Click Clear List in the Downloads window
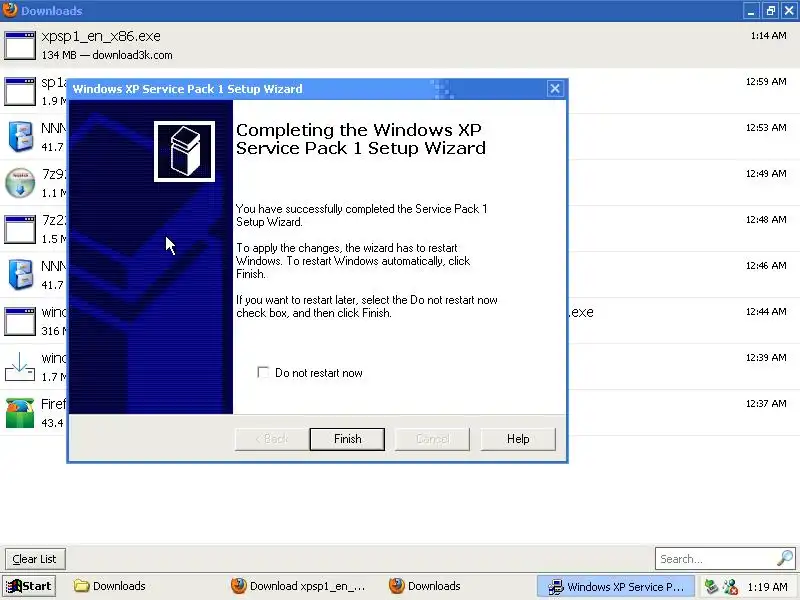The width and height of the screenshot is (800, 600). point(34,559)
